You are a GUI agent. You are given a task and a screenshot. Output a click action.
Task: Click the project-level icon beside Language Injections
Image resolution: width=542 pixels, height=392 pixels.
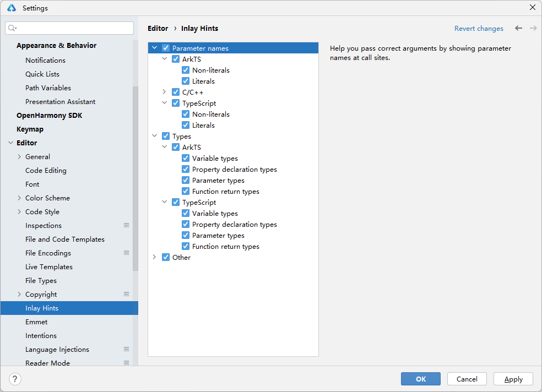[126, 349]
